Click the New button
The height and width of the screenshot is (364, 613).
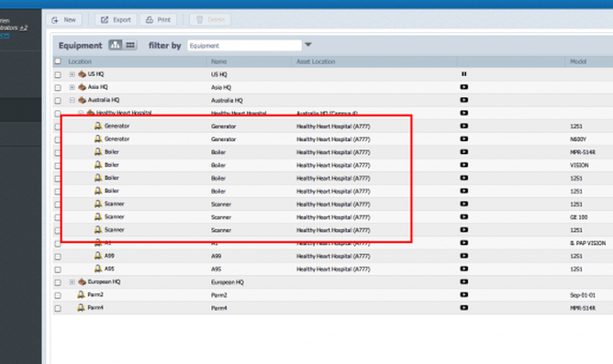point(64,19)
